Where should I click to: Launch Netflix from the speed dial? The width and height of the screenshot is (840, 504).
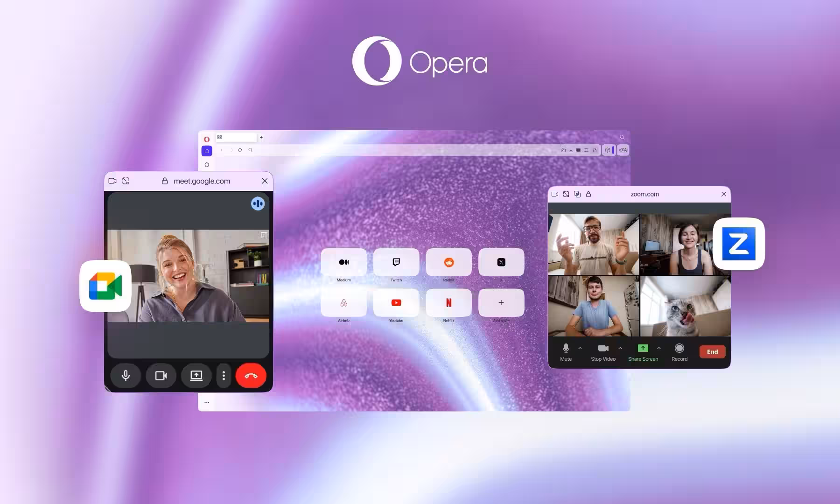pos(448,303)
